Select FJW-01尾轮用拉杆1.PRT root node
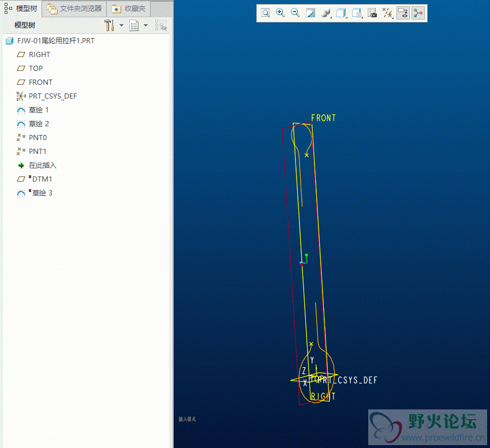Screen dimensions: 490x448 (55, 41)
